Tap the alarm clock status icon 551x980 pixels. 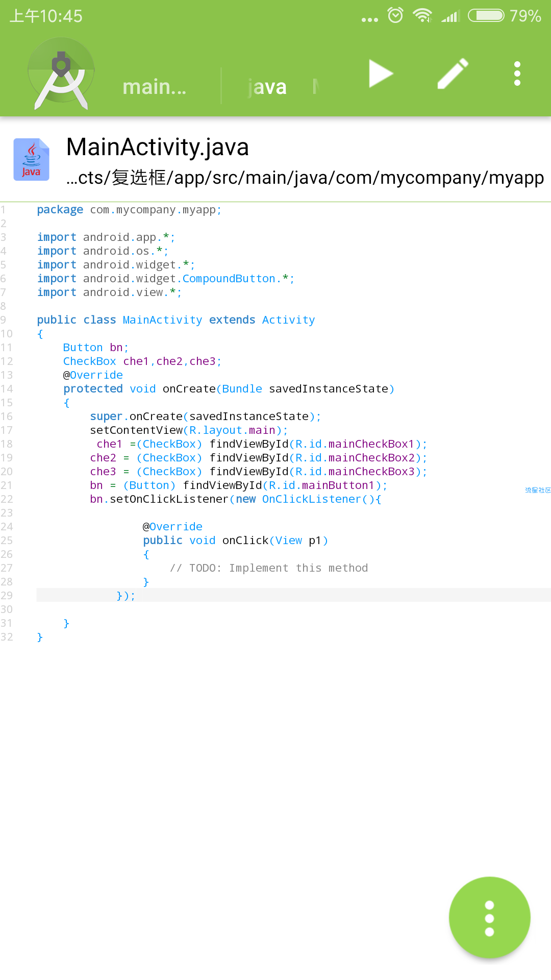395,15
